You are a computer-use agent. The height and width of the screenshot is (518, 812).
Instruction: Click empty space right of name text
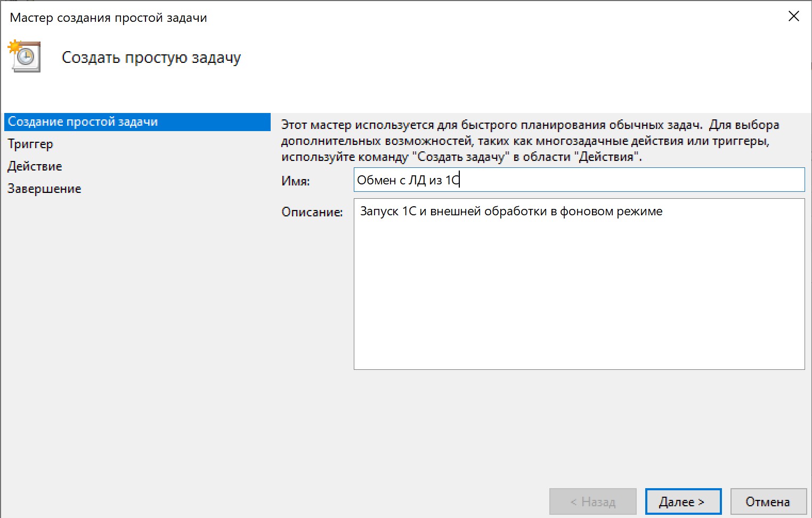(x=639, y=180)
